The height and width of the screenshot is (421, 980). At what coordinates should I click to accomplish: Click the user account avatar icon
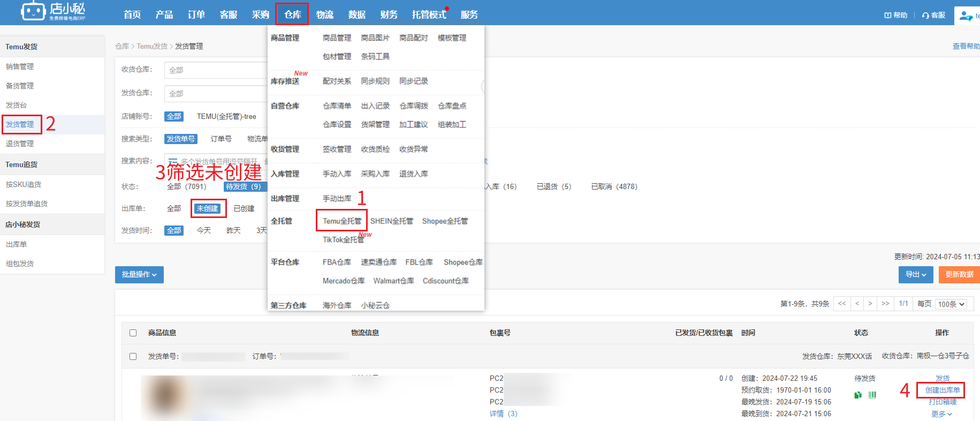[x=966, y=16]
